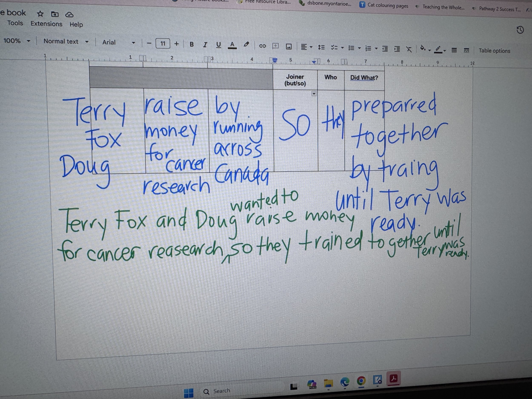The width and height of the screenshot is (532, 399).
Task: Click the Move to folder icon
Action: click(55, 14)
